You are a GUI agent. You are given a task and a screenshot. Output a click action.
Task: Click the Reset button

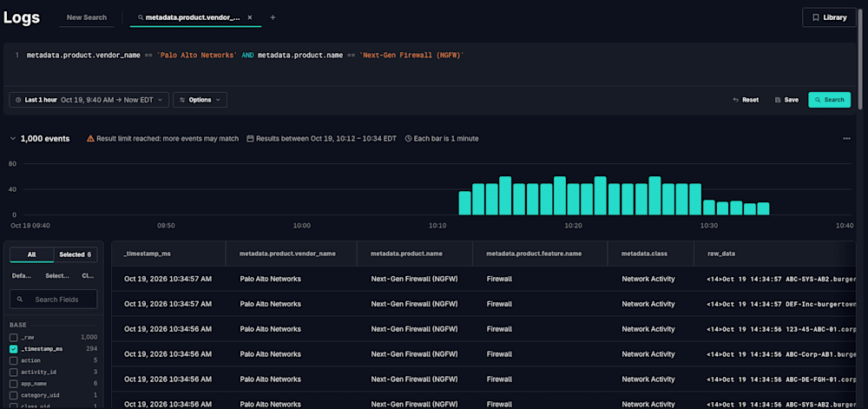coord(746,100)
